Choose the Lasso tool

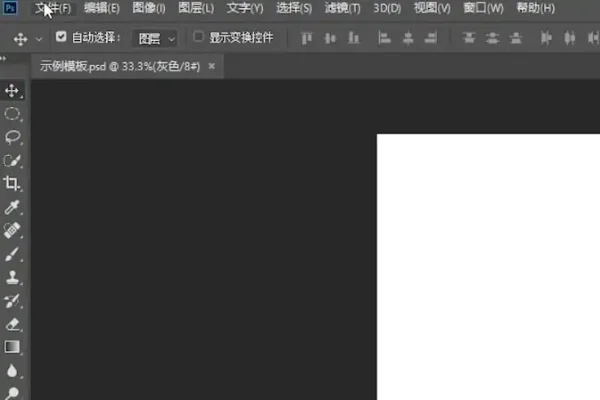click(13, 137)
